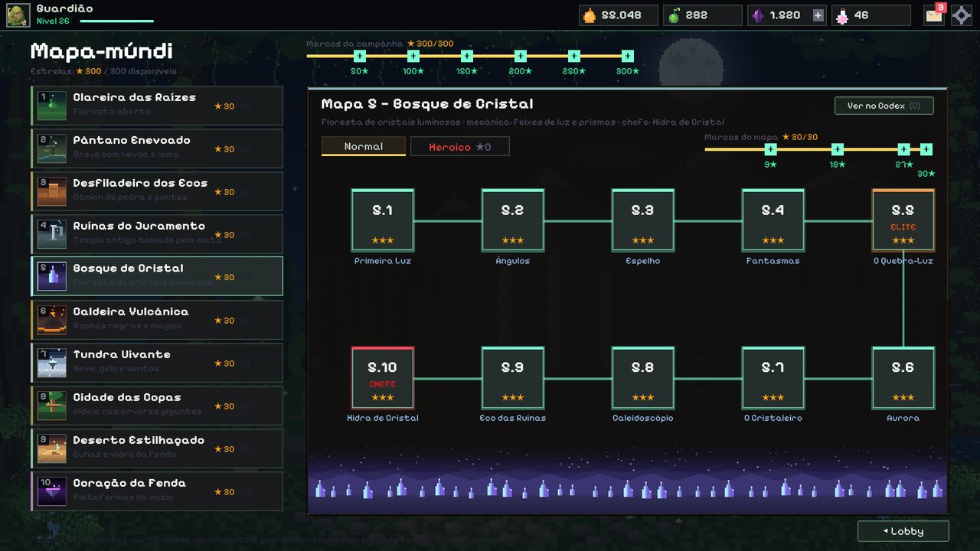Select Ruínas do Juramento map
Screen dimensions: 980x551
pyautogui.click(x=157, y=233)
